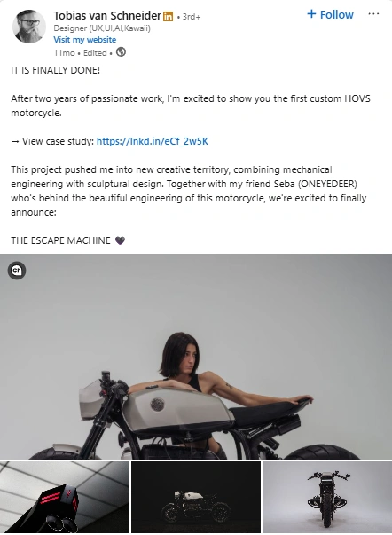
Task: Open the dark side-view motorcycle thumbnail
Action: coord(196,497)
